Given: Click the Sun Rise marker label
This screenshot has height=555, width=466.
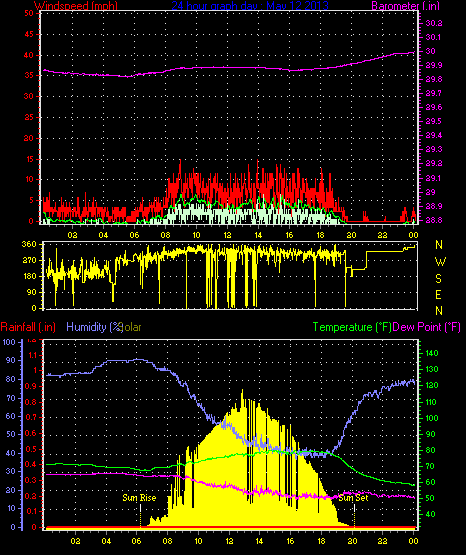Looking at the screenshot, I should [139, 498].
